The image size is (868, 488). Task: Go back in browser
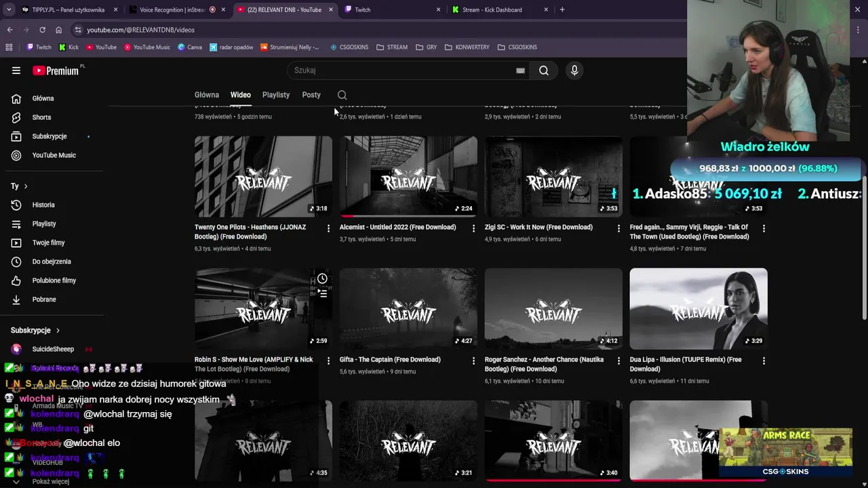9,30
